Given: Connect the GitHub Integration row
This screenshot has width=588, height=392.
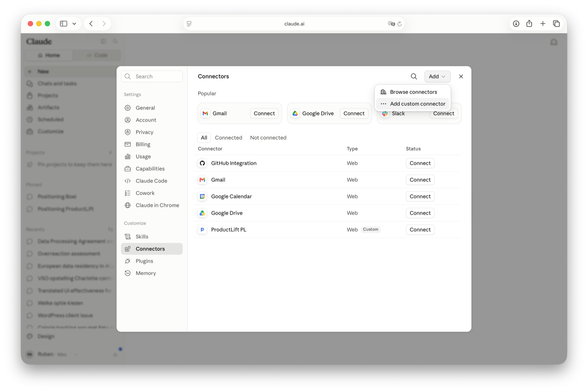Looking at the screenshot, I should 420,163.
